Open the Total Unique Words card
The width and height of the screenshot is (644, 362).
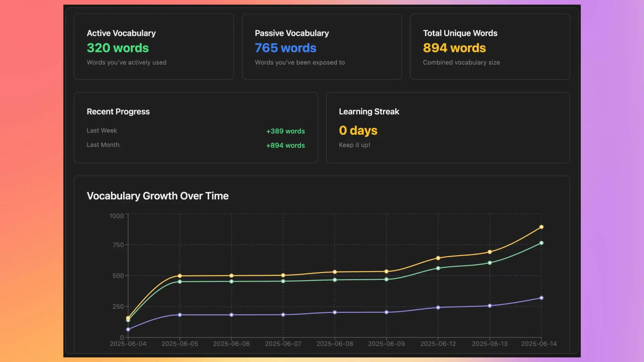pyautogui.click(x=489, y=46)
